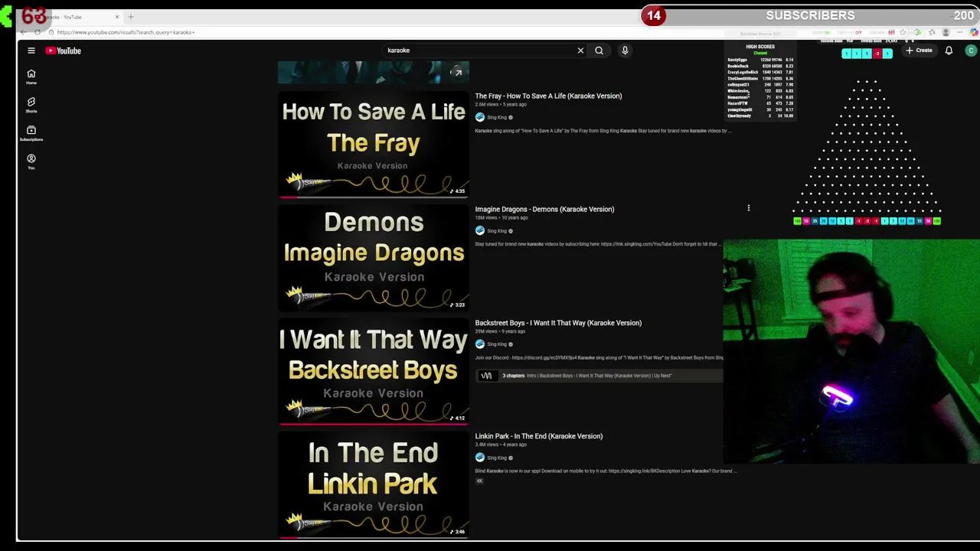Open the notifications bell
The height and width of the screenshot is (551, 980).
click(949, 51)
